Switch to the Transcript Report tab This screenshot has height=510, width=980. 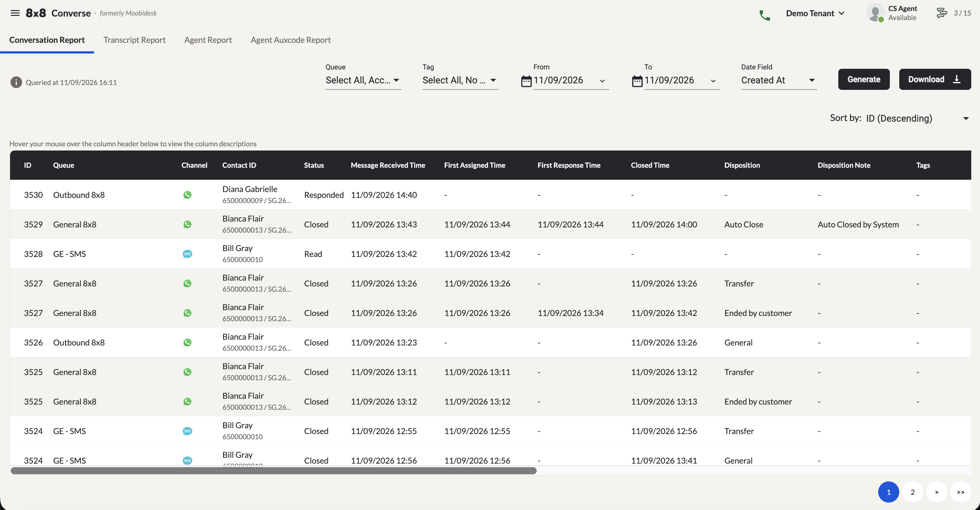[134, 40]
